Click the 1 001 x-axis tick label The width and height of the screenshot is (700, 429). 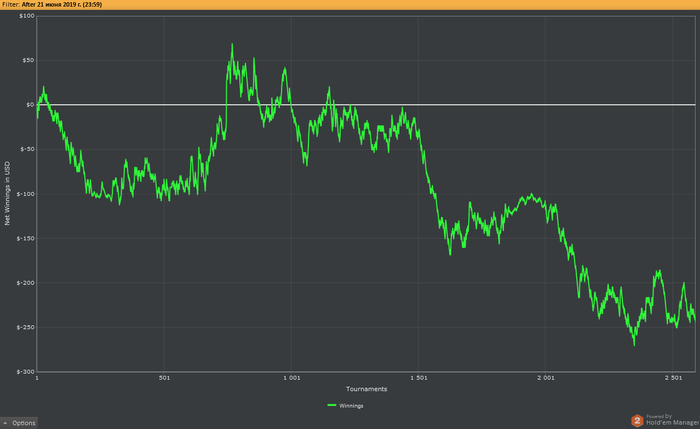(292, 378)
